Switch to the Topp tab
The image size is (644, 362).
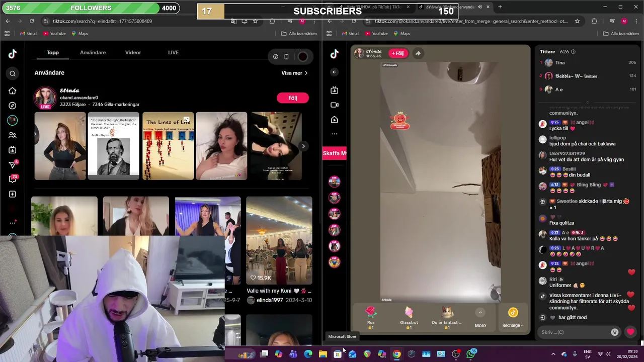53,52
